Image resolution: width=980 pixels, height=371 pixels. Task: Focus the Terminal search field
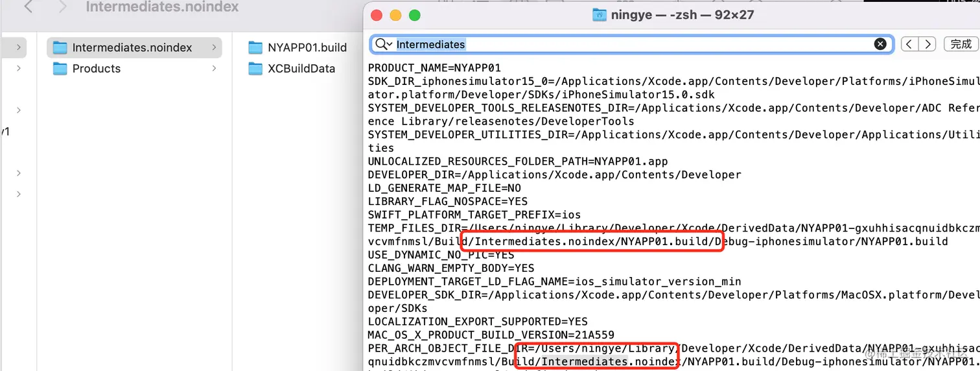(632, 44)
